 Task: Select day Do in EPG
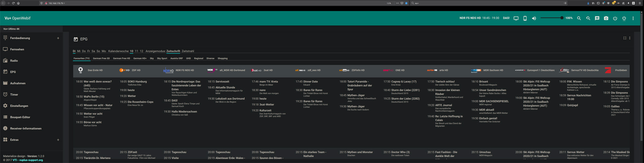click(84, 51)
